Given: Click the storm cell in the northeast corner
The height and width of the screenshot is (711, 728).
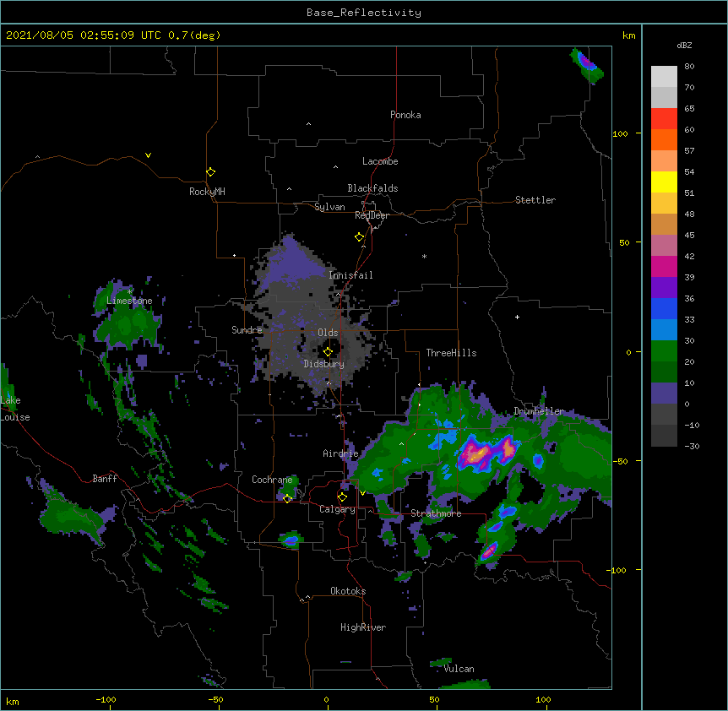Looking at the screenshot, I should pos(587,65).
